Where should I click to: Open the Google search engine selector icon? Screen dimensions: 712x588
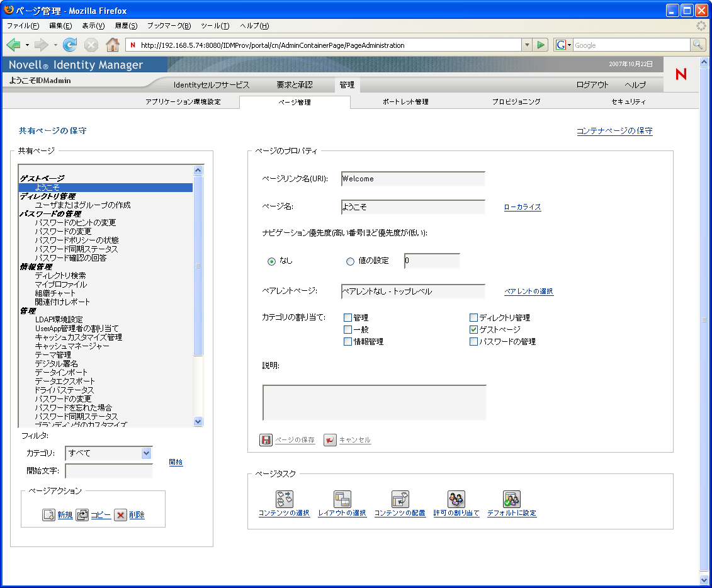[563, 45]
